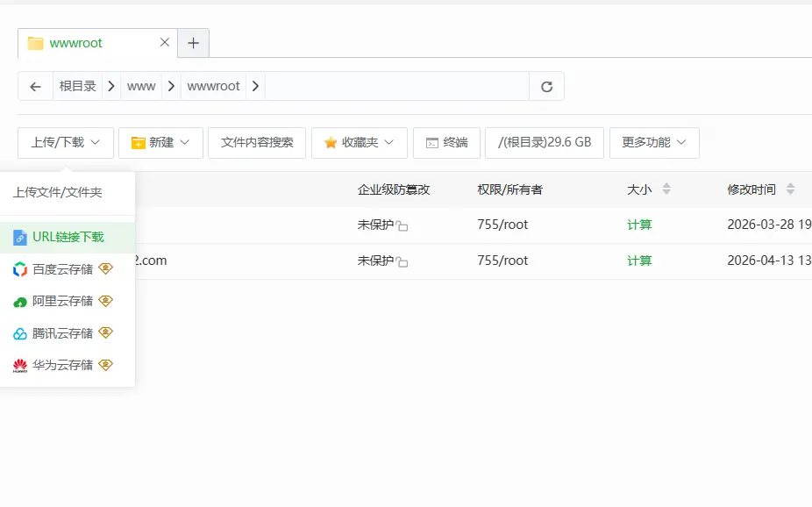Expand chevron after www breadcrumb

pos(171,86)
